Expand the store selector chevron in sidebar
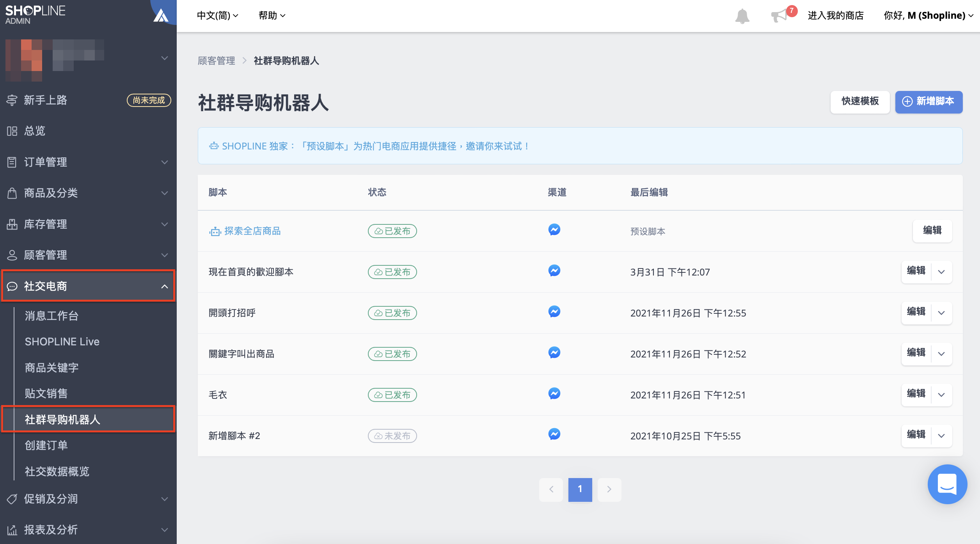Image resolution: width=980 pixels, height=544 pixels. pyautogui.click(x=165, y=58)
